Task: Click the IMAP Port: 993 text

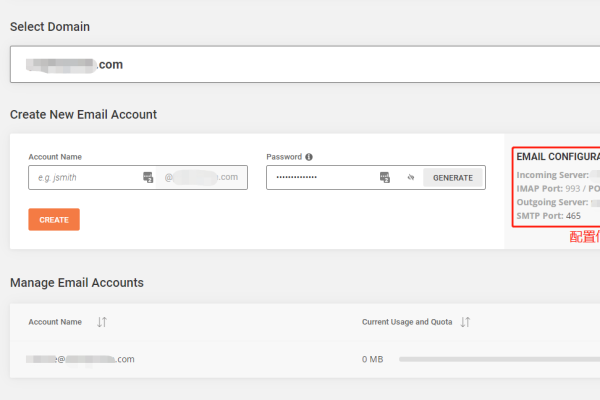Action: pyautogui.click(x=548, y=189)
